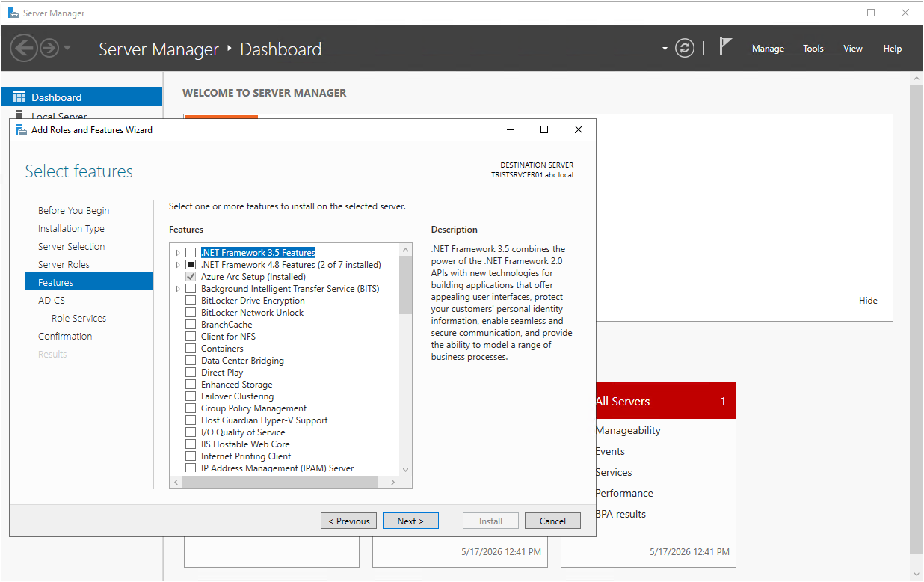Open navigation history dropdown beside forward arrow

click(67, 49)
